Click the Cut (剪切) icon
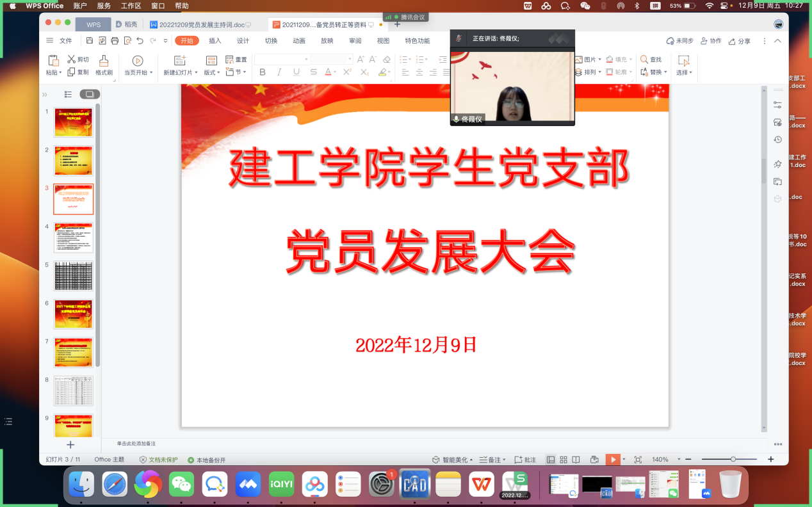This screenshot has height=507, width=812. 72,60
